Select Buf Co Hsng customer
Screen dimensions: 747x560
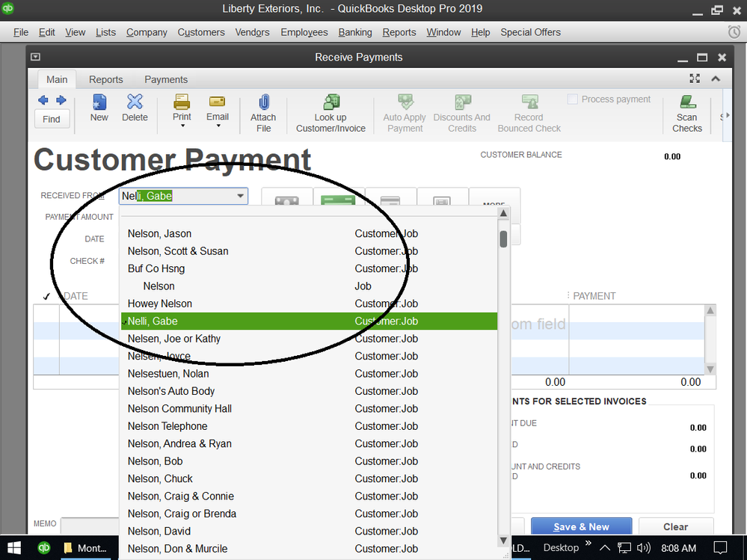pos(309,268)
